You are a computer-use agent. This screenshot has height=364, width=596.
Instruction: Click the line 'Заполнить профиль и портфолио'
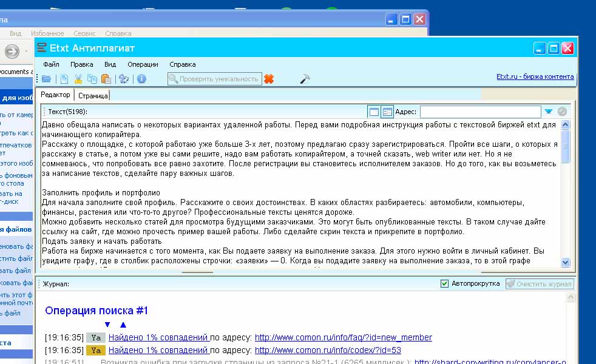click(x=101, y=193)
